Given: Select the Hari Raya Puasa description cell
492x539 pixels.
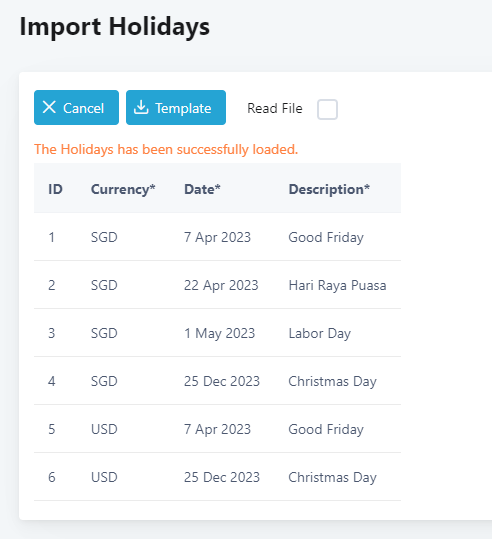Looking at the screenshot, I should [337, 285].
